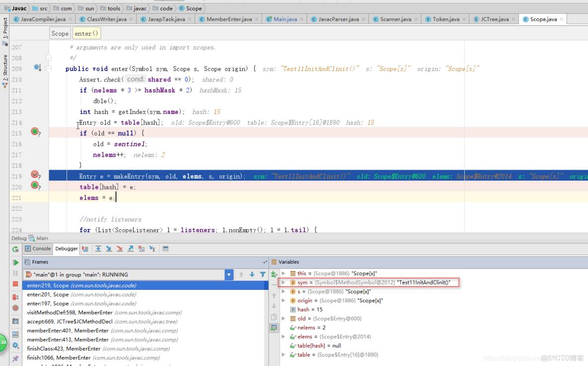This screenshot has height=366, width=588.
Task: Toggle the breakpoint on line 215
Action: click(x=35, y=131)
